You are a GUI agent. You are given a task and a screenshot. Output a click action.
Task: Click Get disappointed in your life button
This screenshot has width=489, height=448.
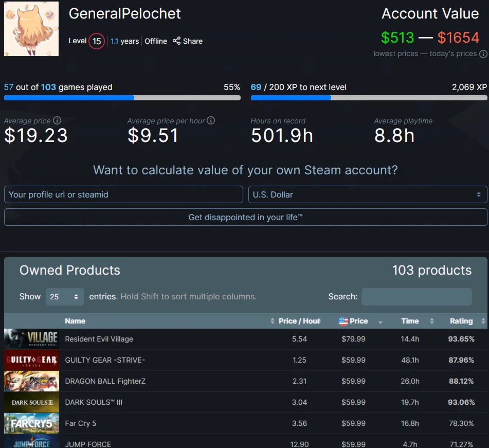click(245, 217)
